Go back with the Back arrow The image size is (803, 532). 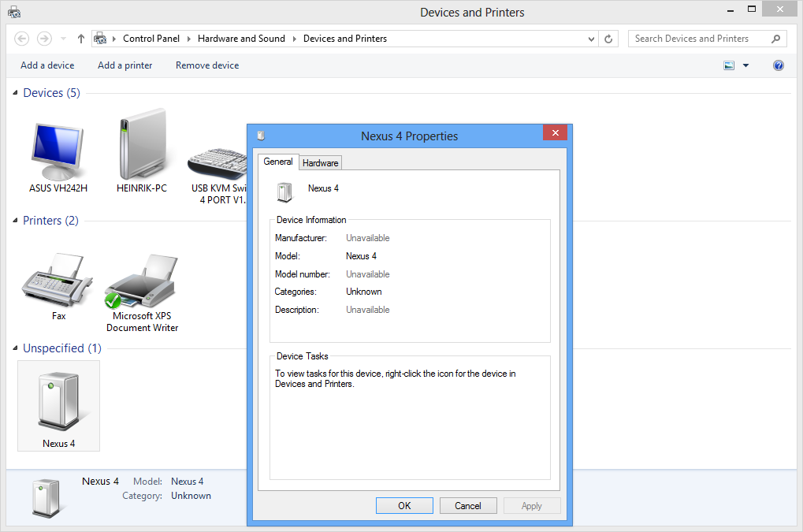pyautogui.click(x=21, y=39)
